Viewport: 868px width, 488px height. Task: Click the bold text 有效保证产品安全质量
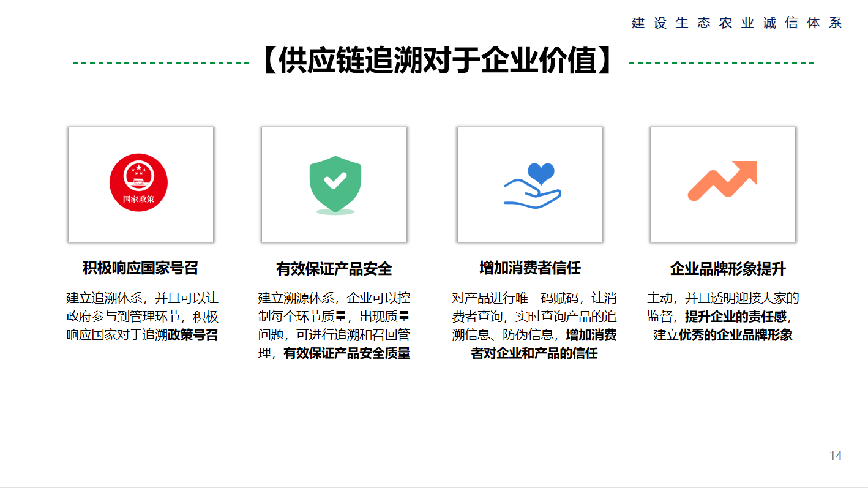tap(347, 353)
